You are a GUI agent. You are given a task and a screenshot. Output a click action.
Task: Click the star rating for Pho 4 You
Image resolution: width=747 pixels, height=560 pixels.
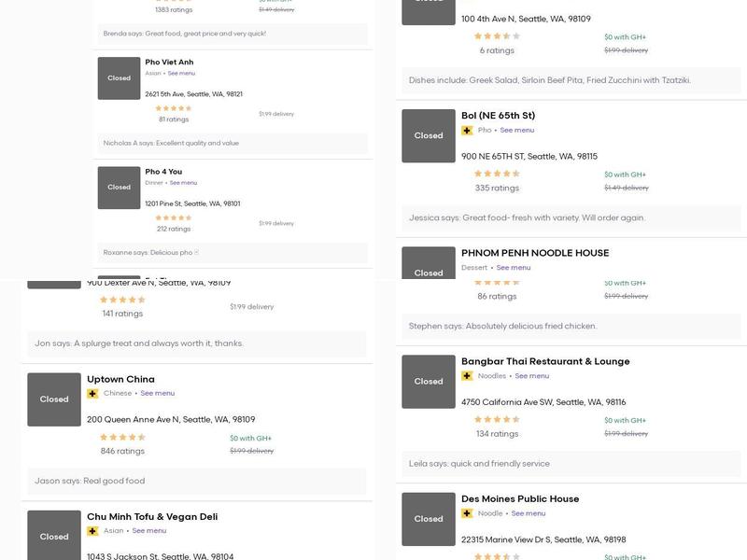click(174, 217)
